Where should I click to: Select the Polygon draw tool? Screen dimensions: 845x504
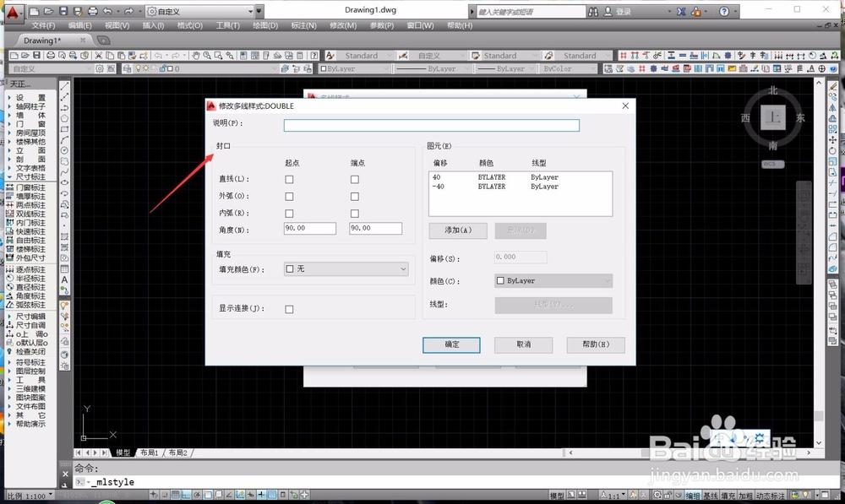pyautogui.click(x=65, y=118)
